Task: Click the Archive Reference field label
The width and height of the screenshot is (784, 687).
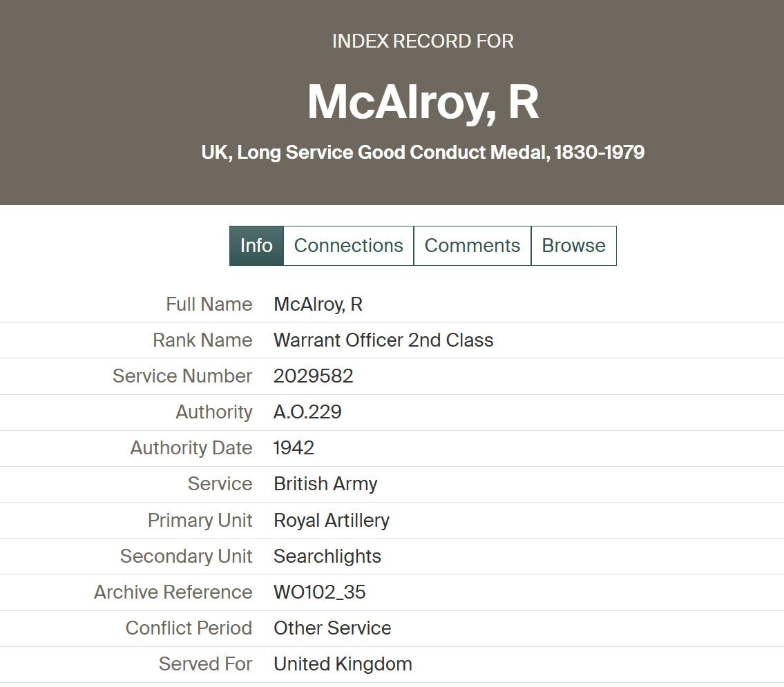Action: [x=173, y=592]
